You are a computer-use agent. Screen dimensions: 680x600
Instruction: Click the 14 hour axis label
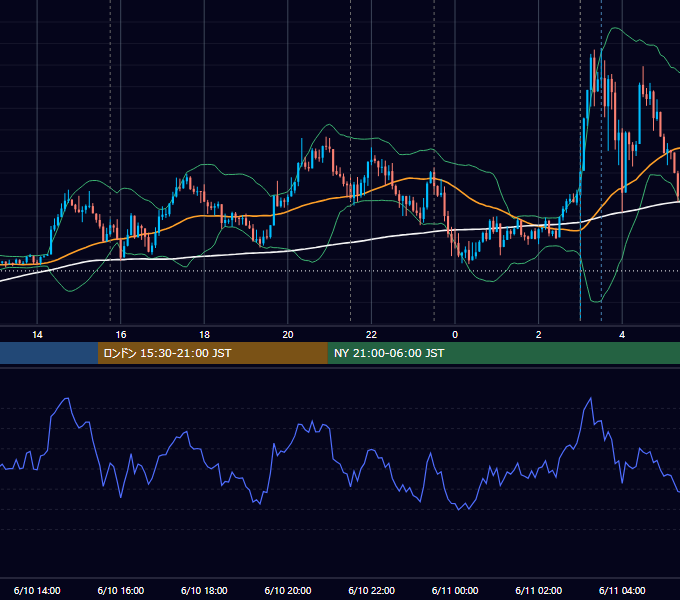(37, 335)
